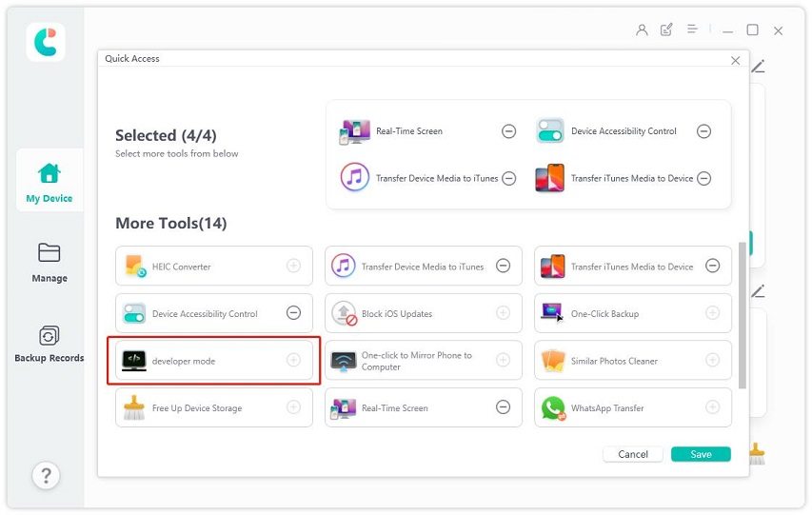This screenshot has width=812, height=515.
Task: Click the Cancel button
Action: click(633, 454)
